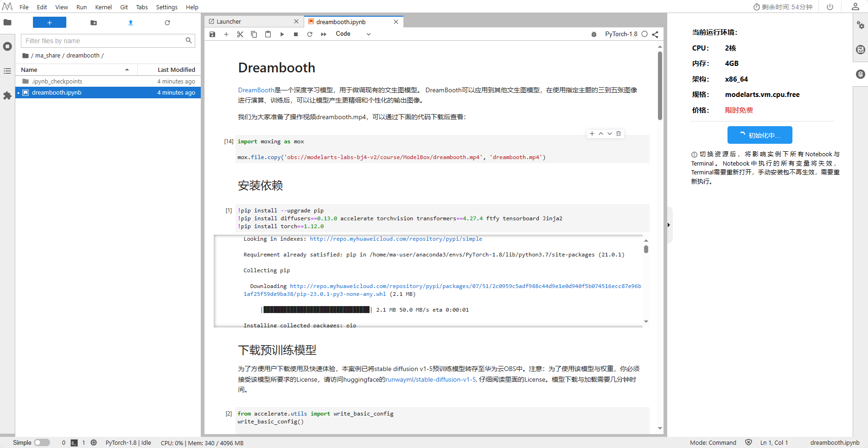Open the Help menu

(x=192, y=7)
